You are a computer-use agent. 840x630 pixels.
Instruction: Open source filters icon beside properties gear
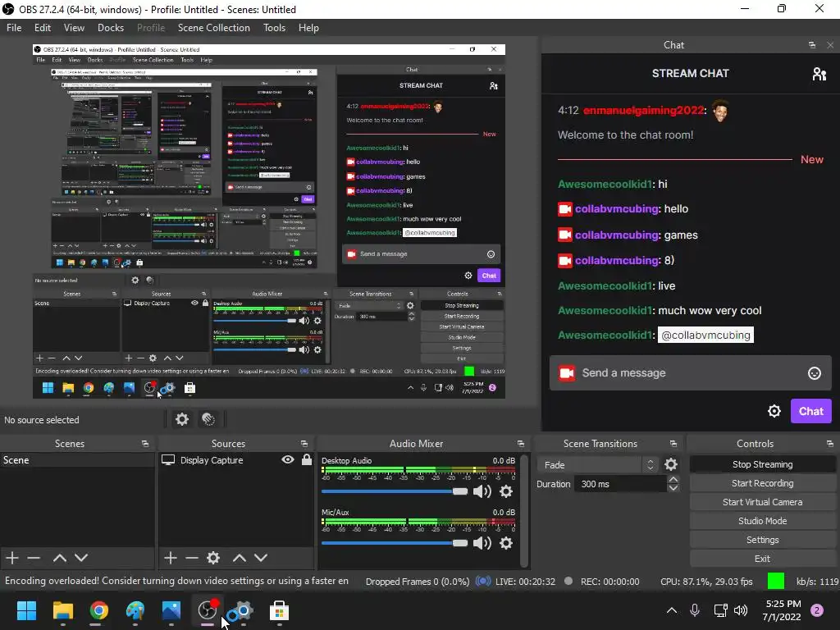[208, 419]
